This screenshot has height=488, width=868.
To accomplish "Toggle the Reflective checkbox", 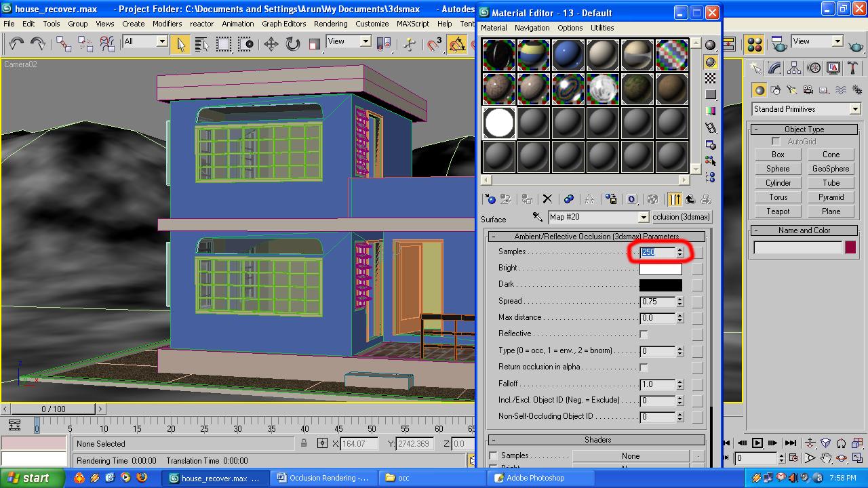I will (644, 334).
